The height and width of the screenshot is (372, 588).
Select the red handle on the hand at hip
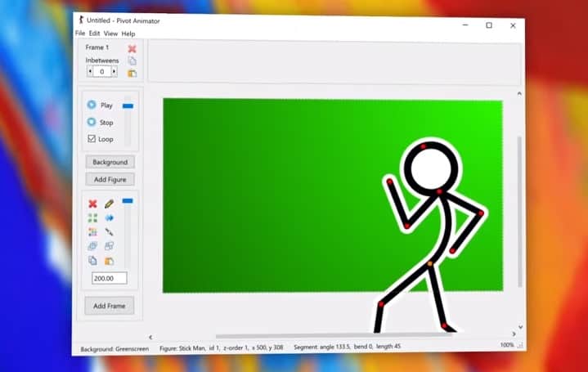452,250
